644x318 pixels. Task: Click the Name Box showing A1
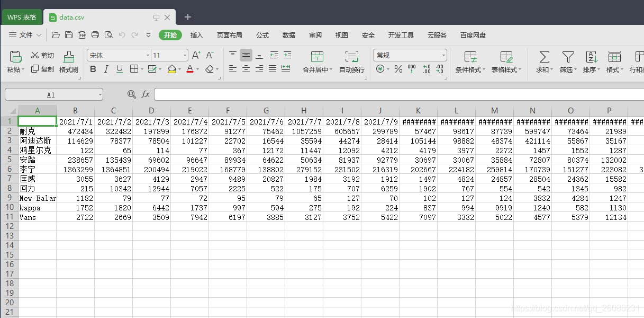pyautogui.click(x=53, y=94)
